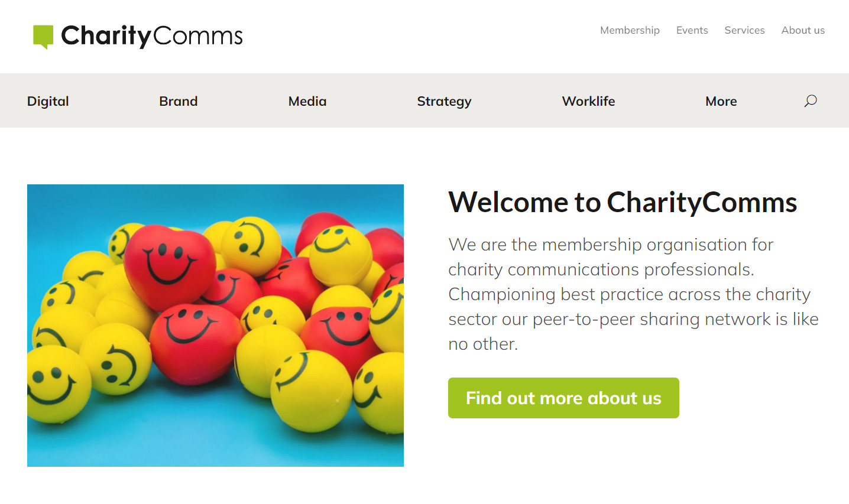This screenshot has height=504, width=849.
Task: Go to the Events link
Action: pyautogui.click(x=692, y=30)
